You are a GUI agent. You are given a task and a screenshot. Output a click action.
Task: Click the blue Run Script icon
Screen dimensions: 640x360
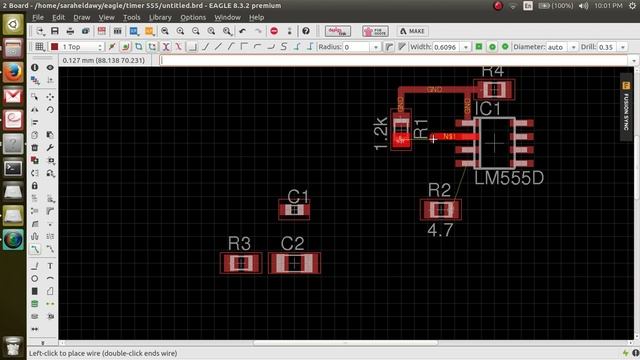pos(134,31)
